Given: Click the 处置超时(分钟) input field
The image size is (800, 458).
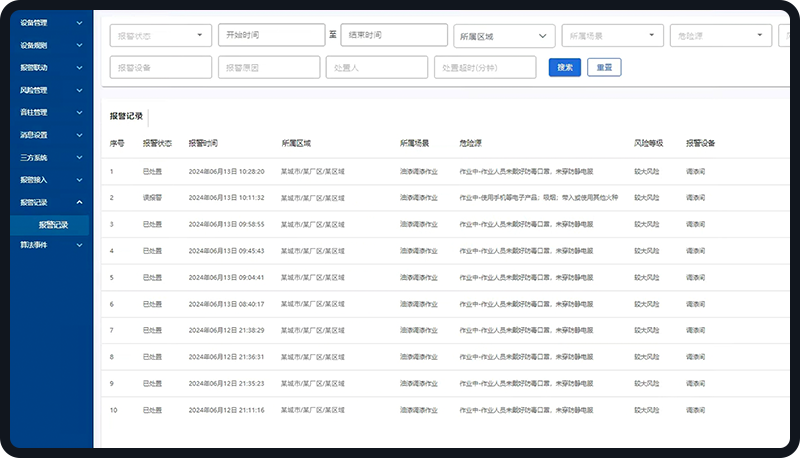Looking at the screenshot, I should click(485, 68).
